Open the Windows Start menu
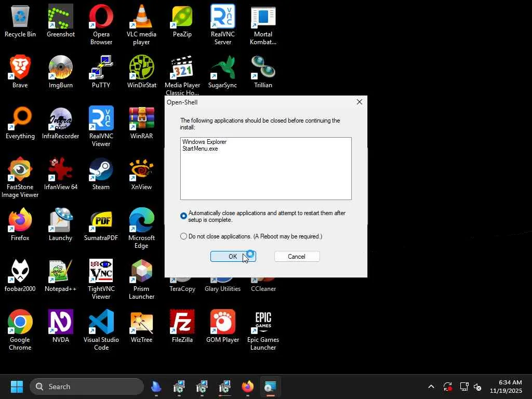 17,387
